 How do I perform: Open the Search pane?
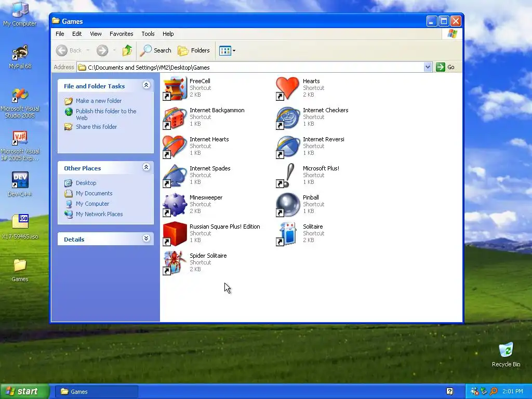[x=155, y=50]
